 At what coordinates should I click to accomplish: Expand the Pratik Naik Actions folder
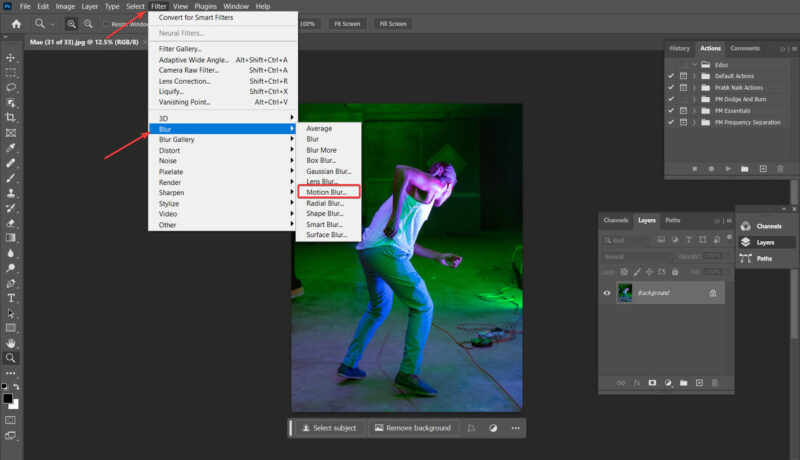tap(694, 88)
